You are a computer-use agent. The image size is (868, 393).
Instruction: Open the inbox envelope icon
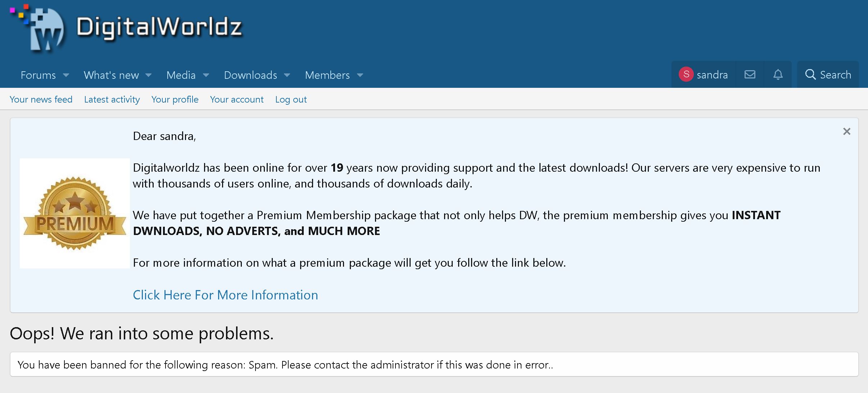750,74
